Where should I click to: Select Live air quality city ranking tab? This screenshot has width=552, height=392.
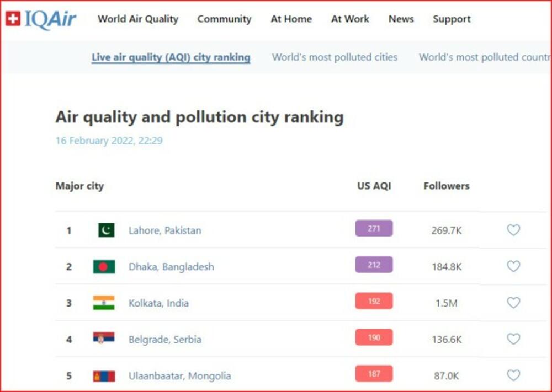[171, 57]
